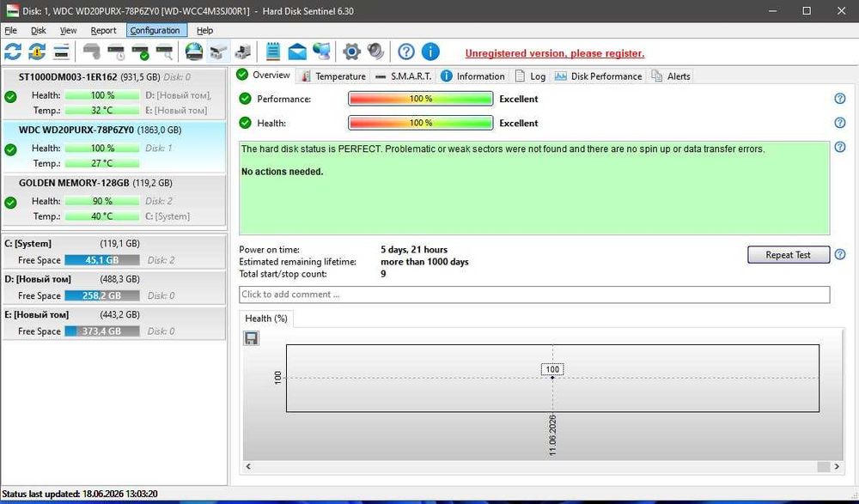Switch to the Information tab
This screenshot has height=504, width=859.
click(472, 76)
